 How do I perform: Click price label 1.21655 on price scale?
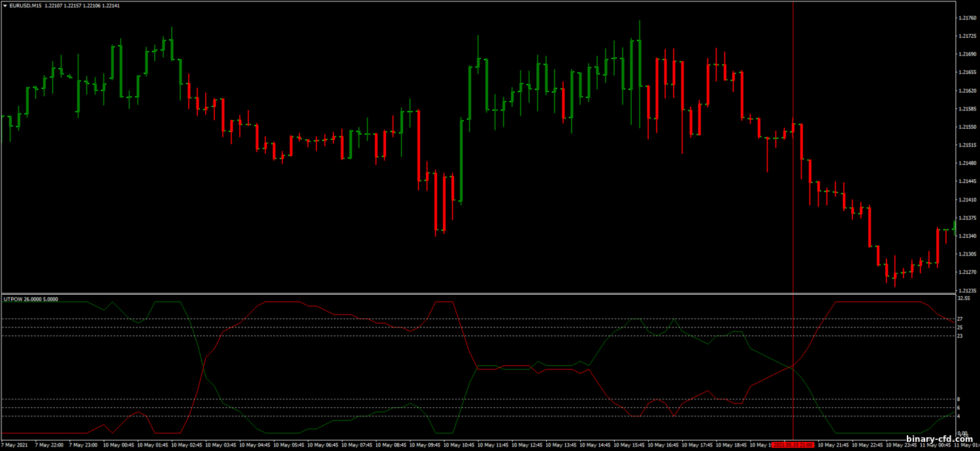[967, 73]
